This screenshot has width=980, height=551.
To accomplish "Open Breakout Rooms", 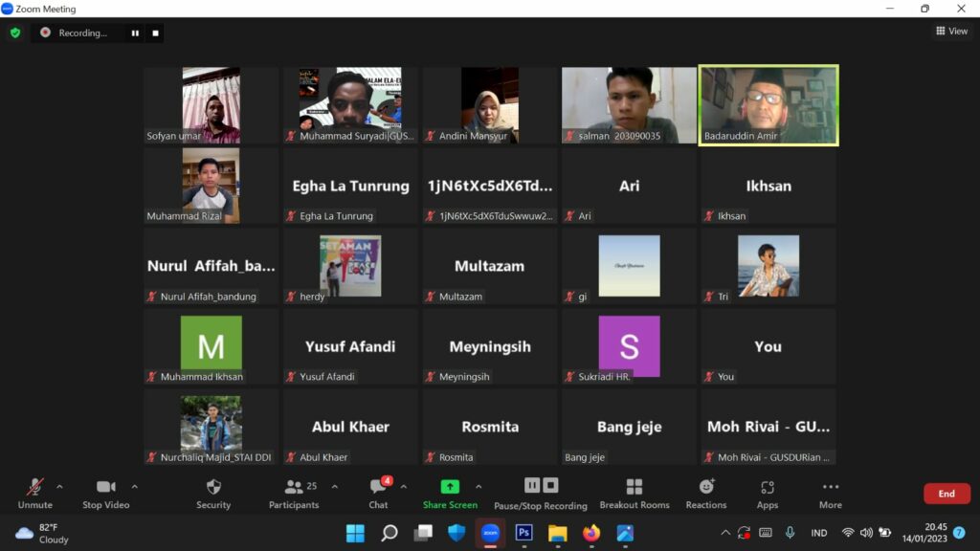I will click(634, 492).
